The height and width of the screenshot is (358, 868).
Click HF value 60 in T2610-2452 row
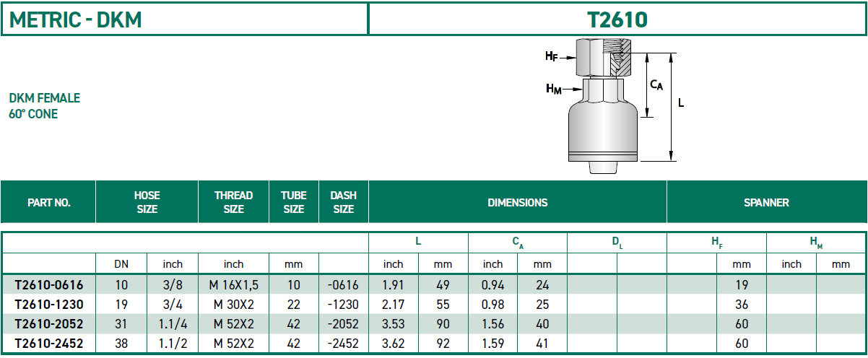[741, 344]
